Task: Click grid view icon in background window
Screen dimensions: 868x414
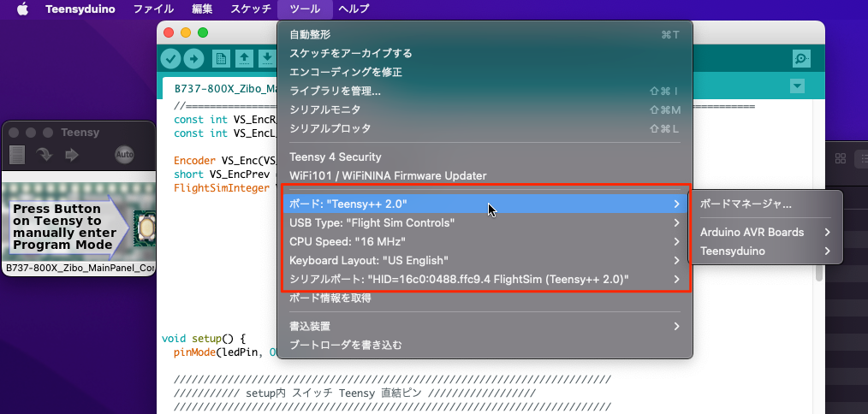Action: 840,158
